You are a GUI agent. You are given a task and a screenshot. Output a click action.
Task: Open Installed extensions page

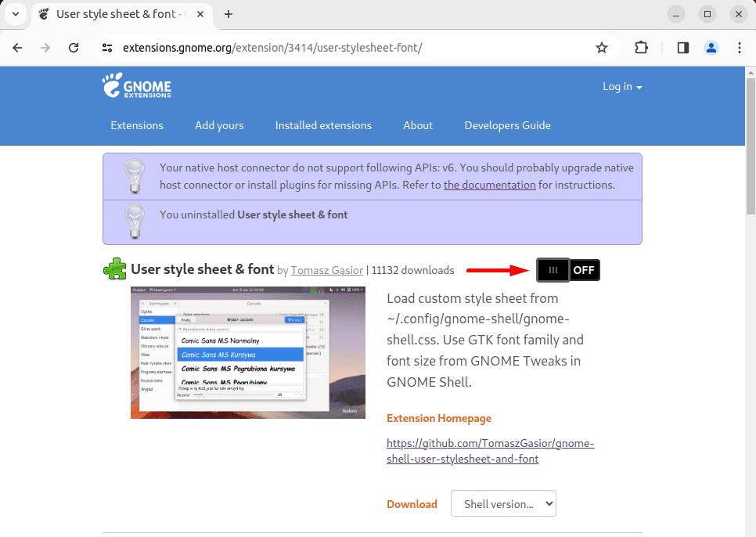tap(323, 125)
